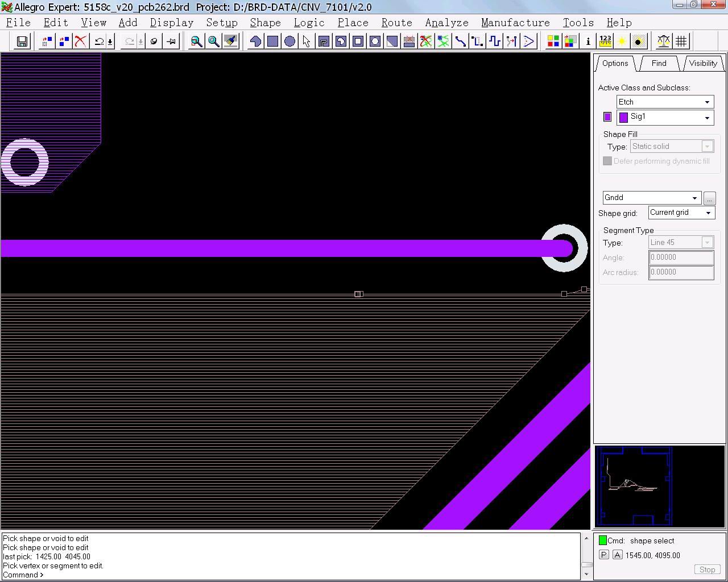Viewport: 728px width, 582px height.
Task: Switch to the Find tab
Action: click(659, 63)
